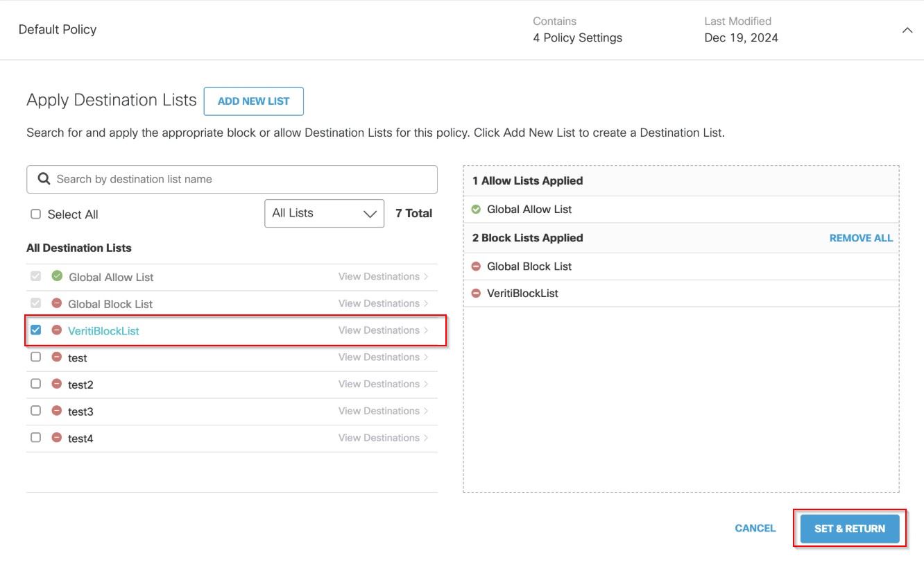This screenshot has height=567, width=924.
Task: Enable the test checkbox
Action: pyautogui.click(x=36, y=357)
